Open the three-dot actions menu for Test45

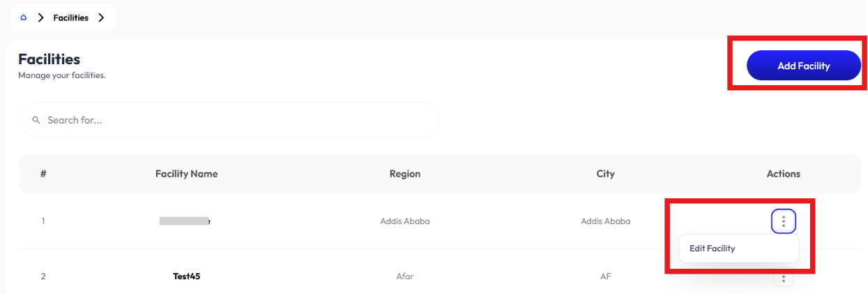point(784,279)
